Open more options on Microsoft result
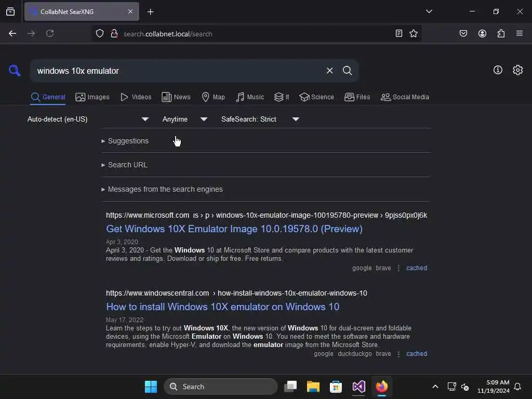 coord(398,268)
